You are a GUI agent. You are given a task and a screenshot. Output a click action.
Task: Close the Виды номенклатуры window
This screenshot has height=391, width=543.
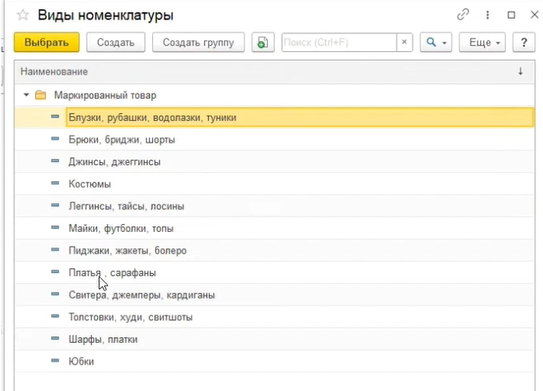coord(534,15)
